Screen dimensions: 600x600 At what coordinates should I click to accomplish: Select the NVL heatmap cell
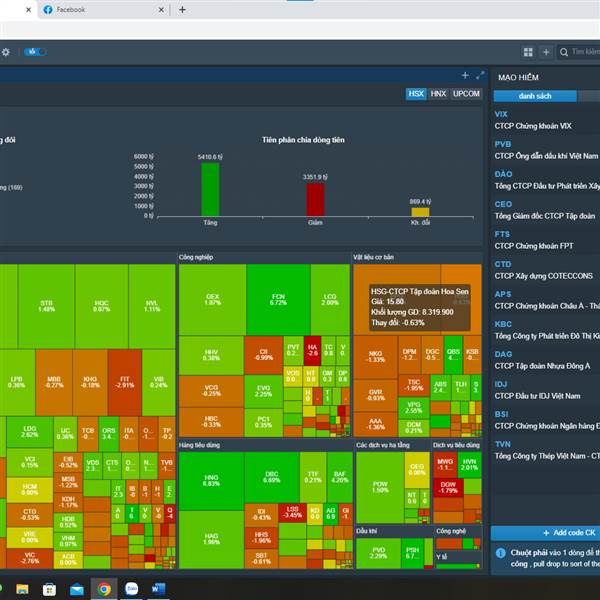click(152, 306)
